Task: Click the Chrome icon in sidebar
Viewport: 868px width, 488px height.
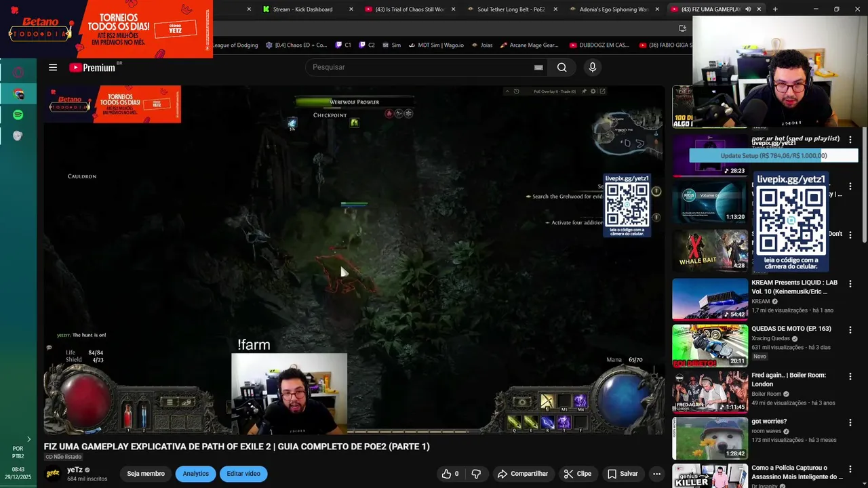Action: pyautogui.click(x=18, y=94)
